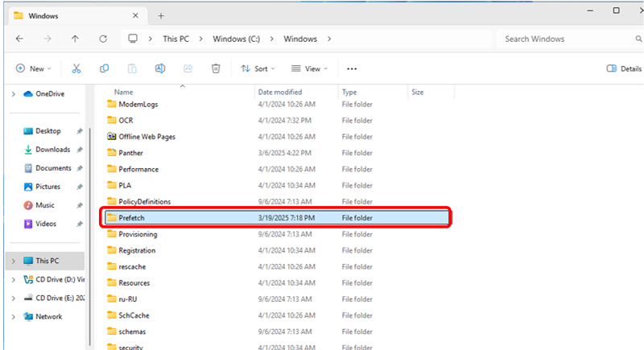
Task: Expand the OneDrive tree node
Action: pyautogui.click(x=13, y=94)
